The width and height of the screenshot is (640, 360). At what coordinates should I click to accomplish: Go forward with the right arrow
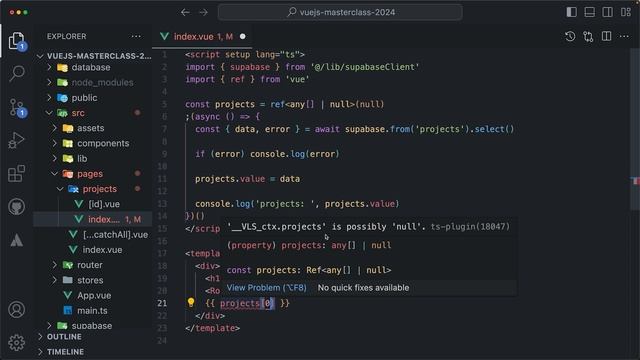coord(203,12)
